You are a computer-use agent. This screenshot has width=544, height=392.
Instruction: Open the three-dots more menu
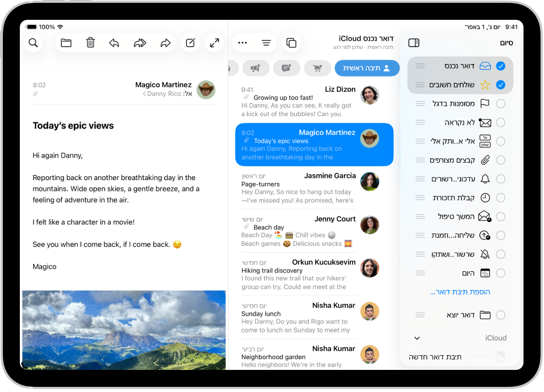click(243, 43)
